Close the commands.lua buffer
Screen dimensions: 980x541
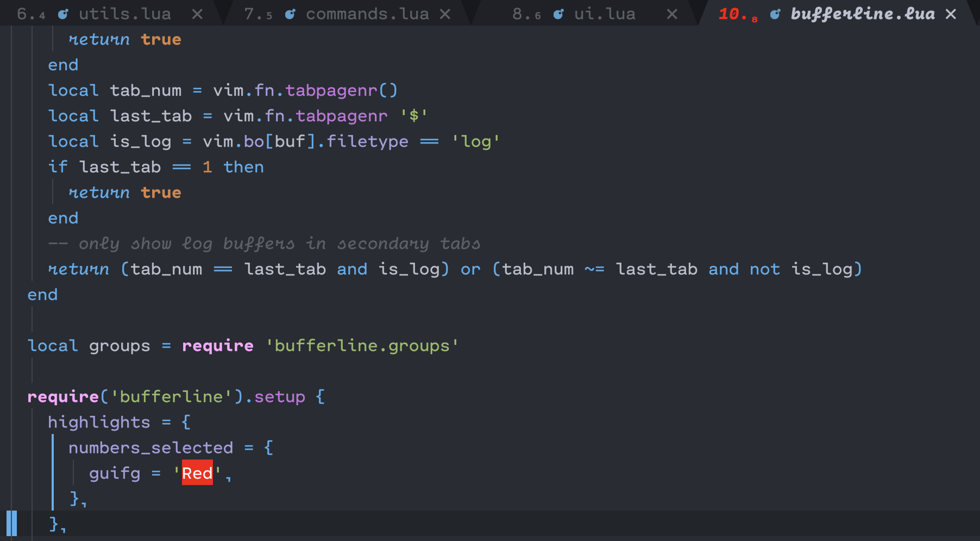(x=445, y=14)
